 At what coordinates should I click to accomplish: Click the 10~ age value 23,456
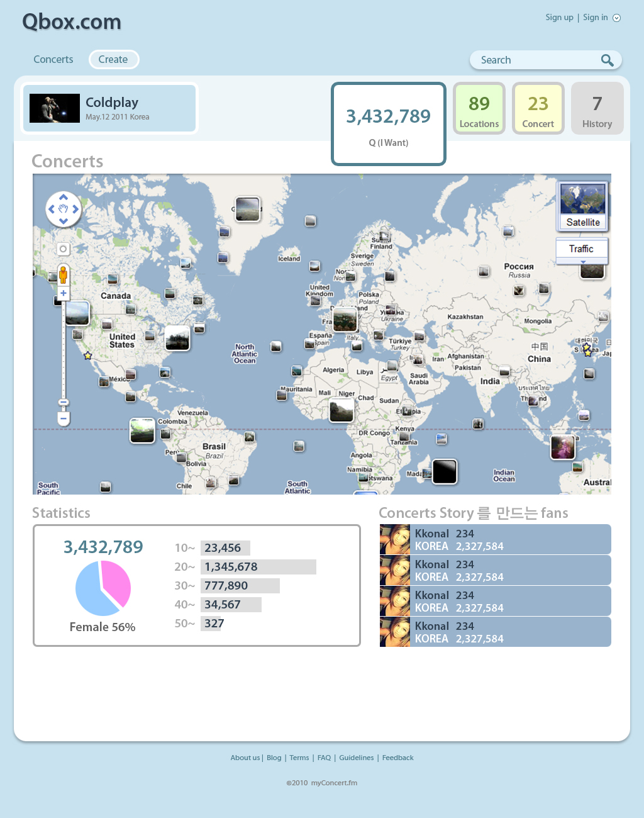223,548
